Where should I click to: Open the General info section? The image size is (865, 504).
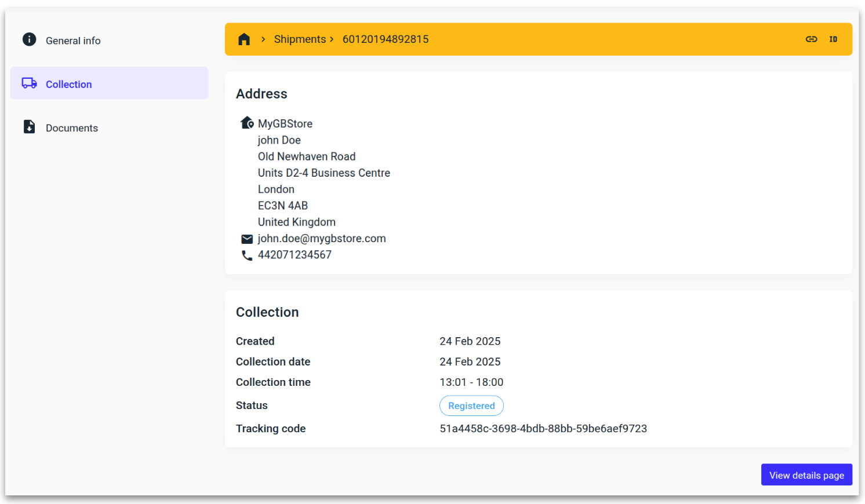click(73, 40)
